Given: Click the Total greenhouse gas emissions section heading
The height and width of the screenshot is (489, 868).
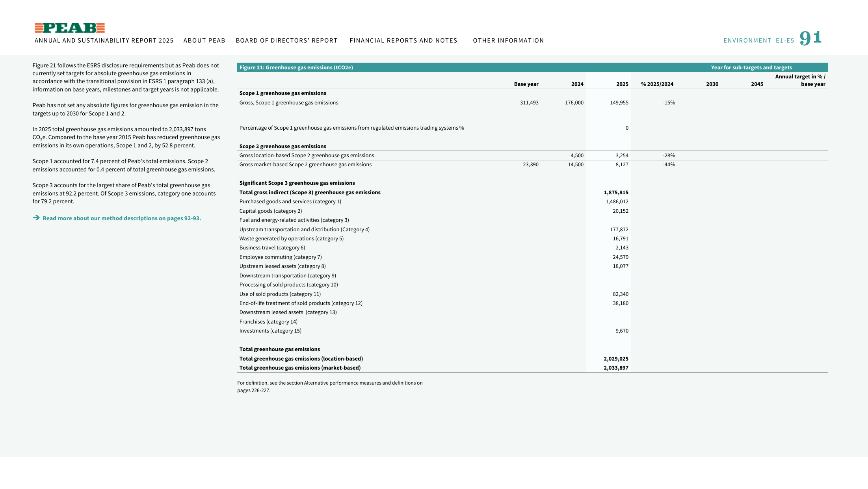Looking at the screenshot, I should coord(280,349).
